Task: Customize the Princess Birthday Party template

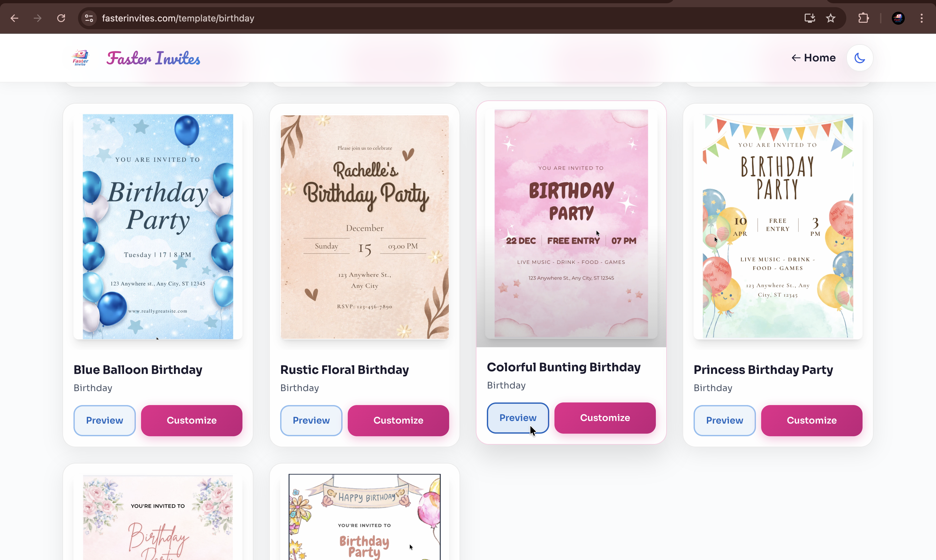Action: (811, 420)
